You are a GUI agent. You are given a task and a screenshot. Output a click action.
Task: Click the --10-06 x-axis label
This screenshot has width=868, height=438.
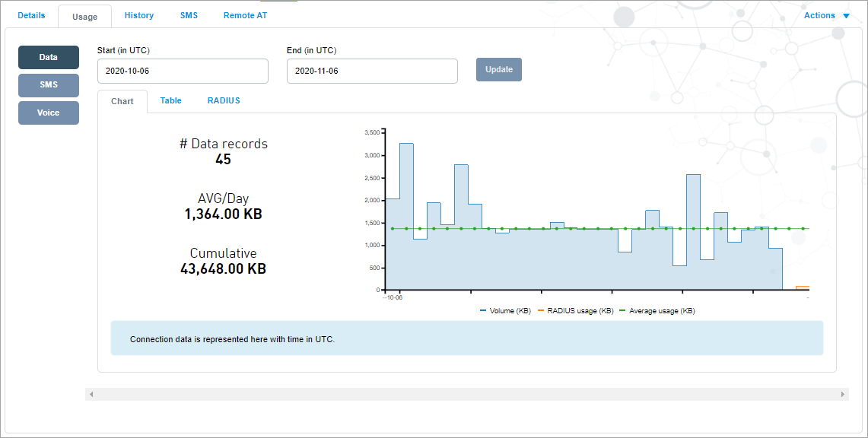coord(393,297)
